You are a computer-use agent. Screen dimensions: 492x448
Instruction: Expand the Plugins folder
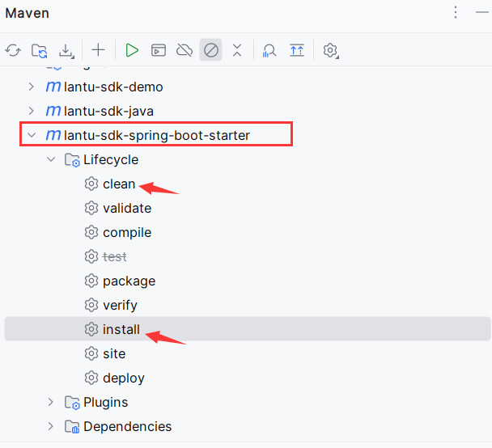[x=50, y=402]
